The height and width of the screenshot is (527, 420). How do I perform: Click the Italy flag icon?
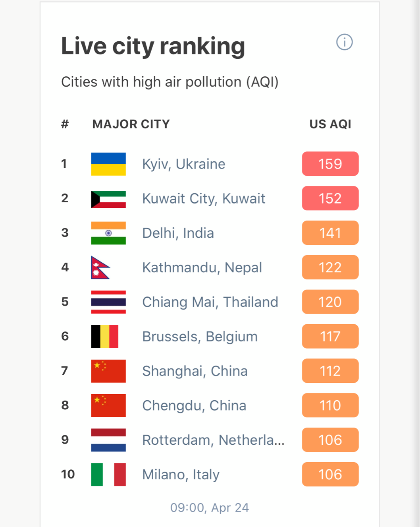pyautogui.click(x=108, y=475)
